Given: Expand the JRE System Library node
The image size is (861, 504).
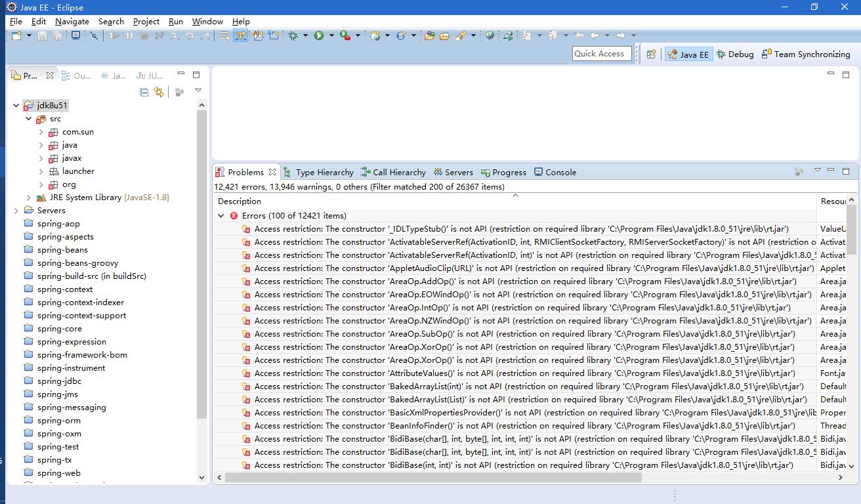Looking at the screenshot, I should coord(28,198).
